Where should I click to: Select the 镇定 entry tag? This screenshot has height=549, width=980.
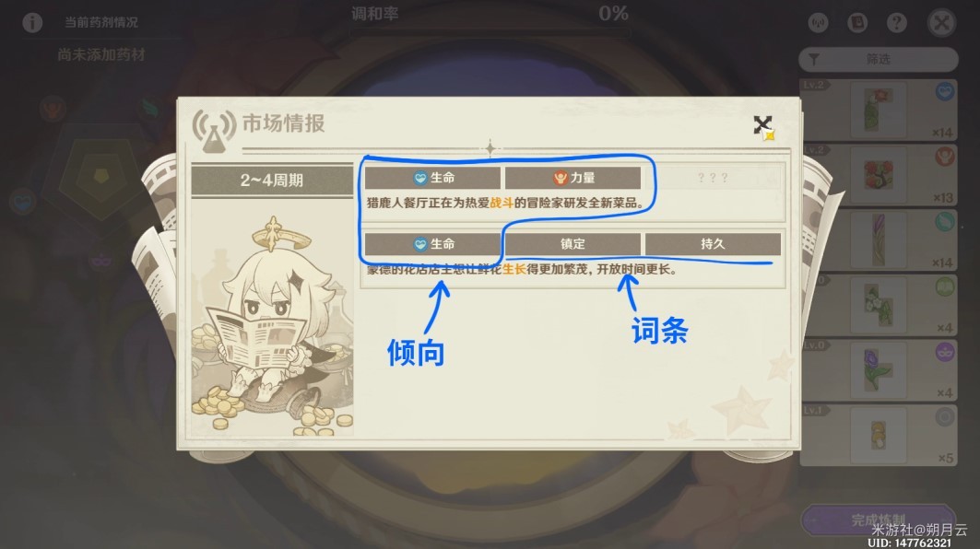[x=573, y=244]
